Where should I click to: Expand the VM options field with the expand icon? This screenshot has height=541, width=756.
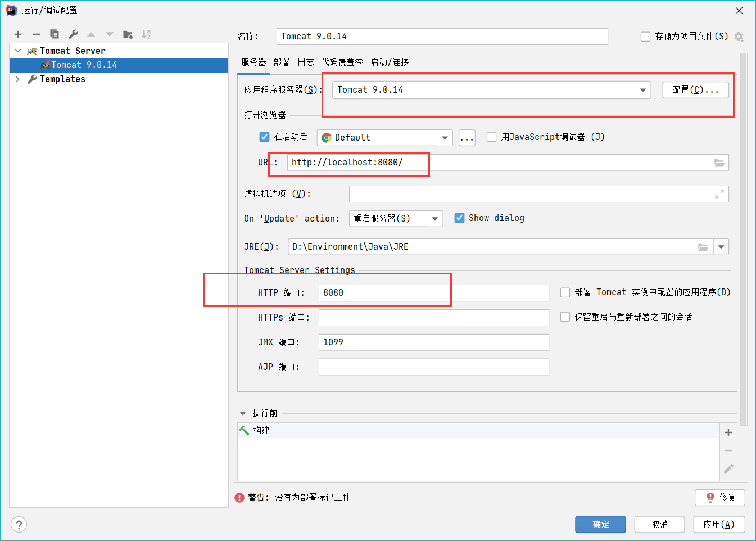(719, 194)
